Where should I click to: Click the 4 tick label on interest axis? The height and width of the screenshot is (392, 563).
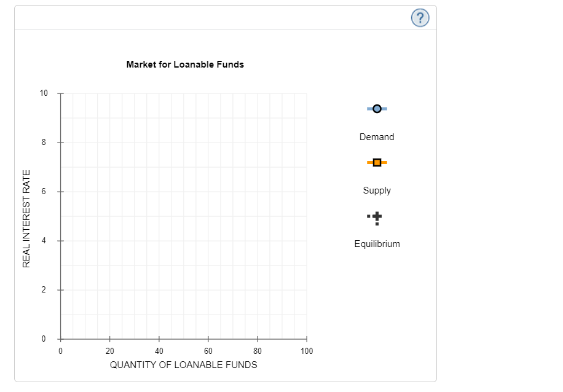44,240
